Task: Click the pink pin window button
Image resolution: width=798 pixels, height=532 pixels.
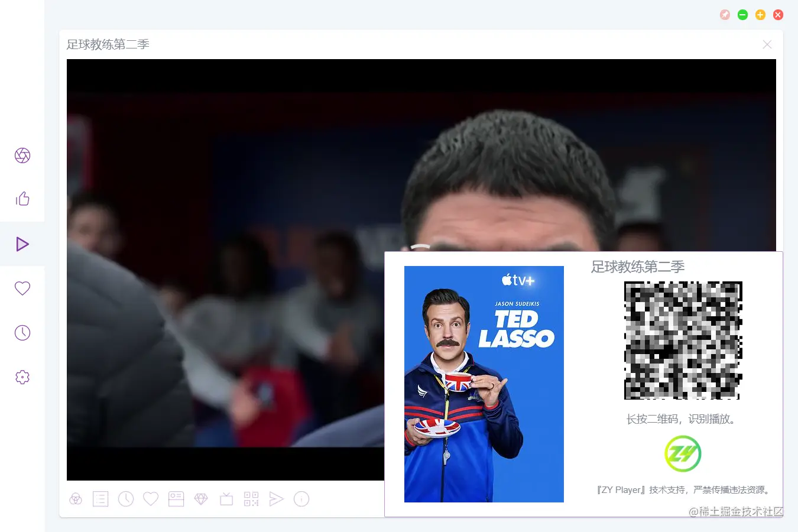Action: pyautogui.click(x=725, y=15)
